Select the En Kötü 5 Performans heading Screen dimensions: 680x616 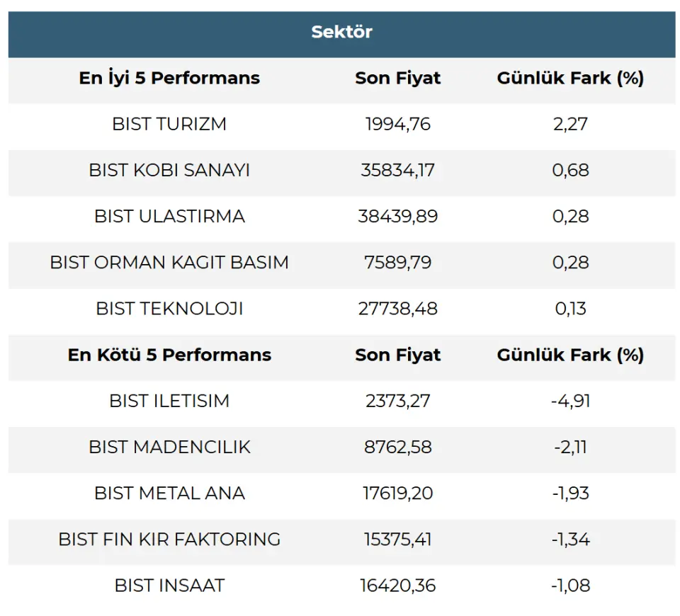point(169,355)
